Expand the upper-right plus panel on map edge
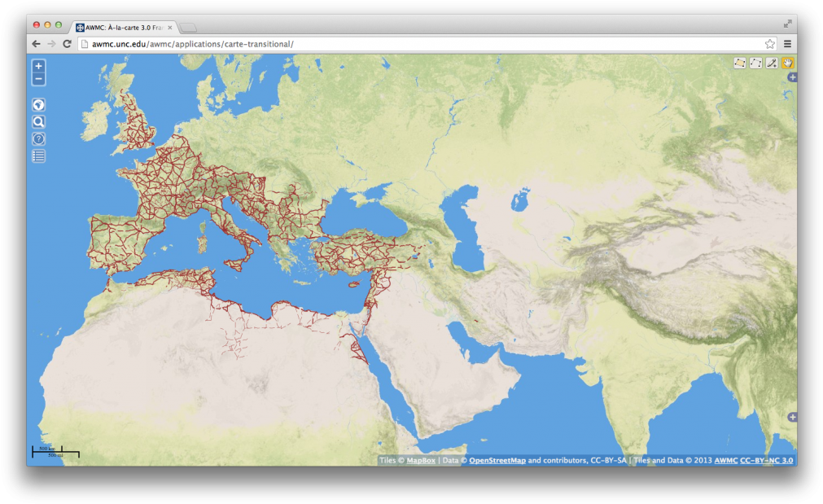The width and height of the screenshot is (823, 504). tap(792, 77)
